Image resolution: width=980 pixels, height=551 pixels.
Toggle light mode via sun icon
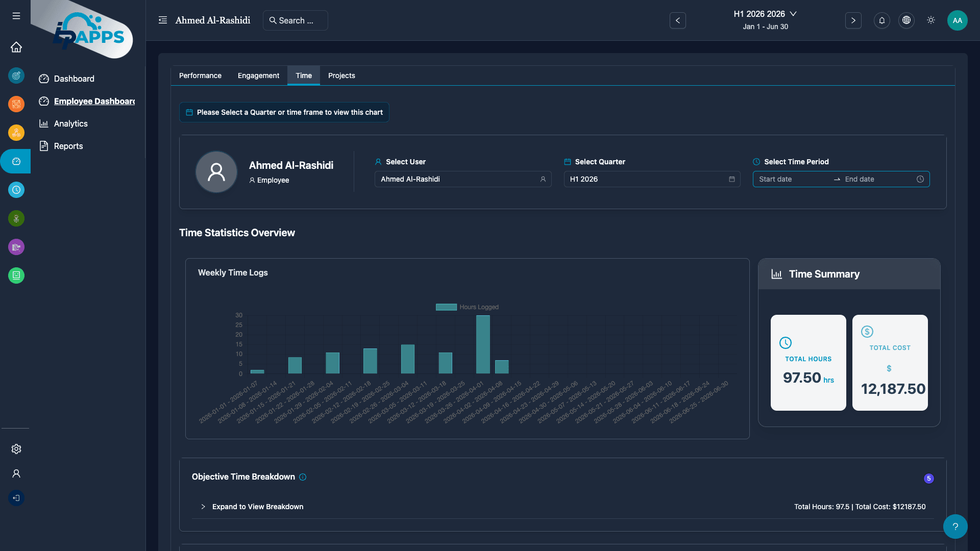coord(930,20)
